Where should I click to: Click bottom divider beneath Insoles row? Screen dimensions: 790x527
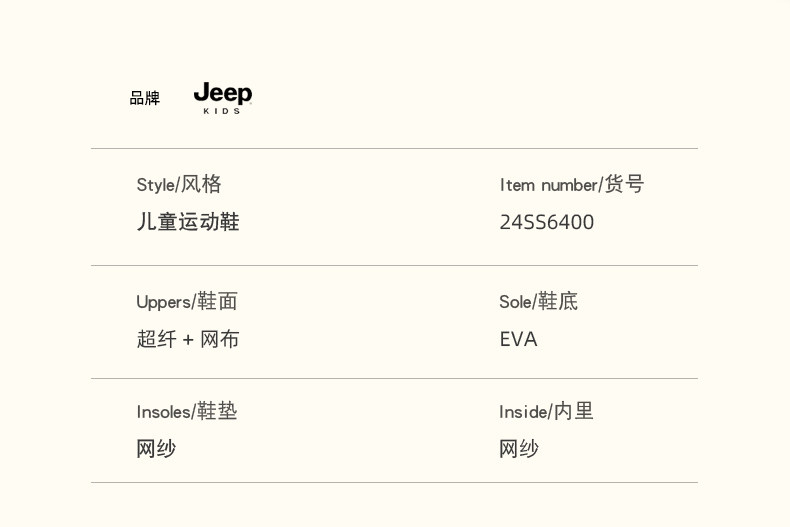(x=394, y=482)
